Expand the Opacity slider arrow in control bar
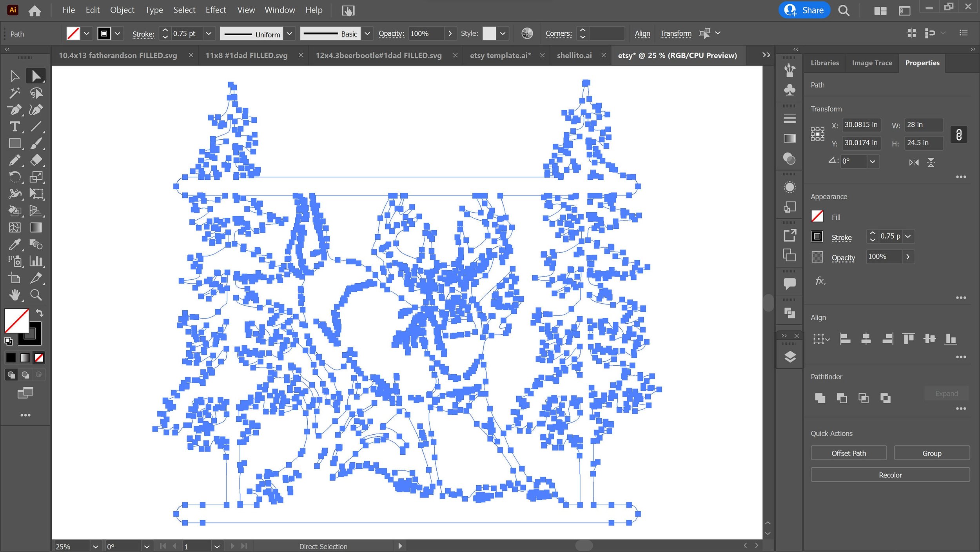 click(450, 34)
